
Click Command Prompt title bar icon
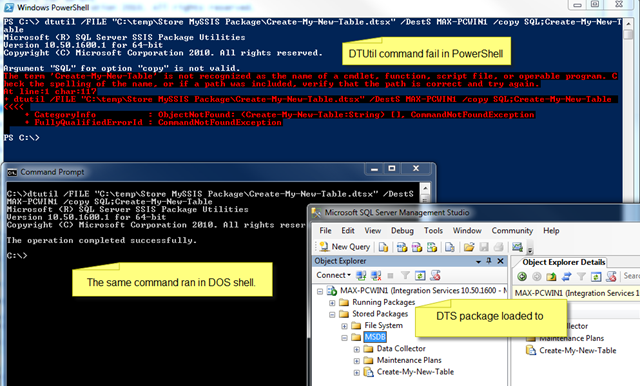coord(12,172)
